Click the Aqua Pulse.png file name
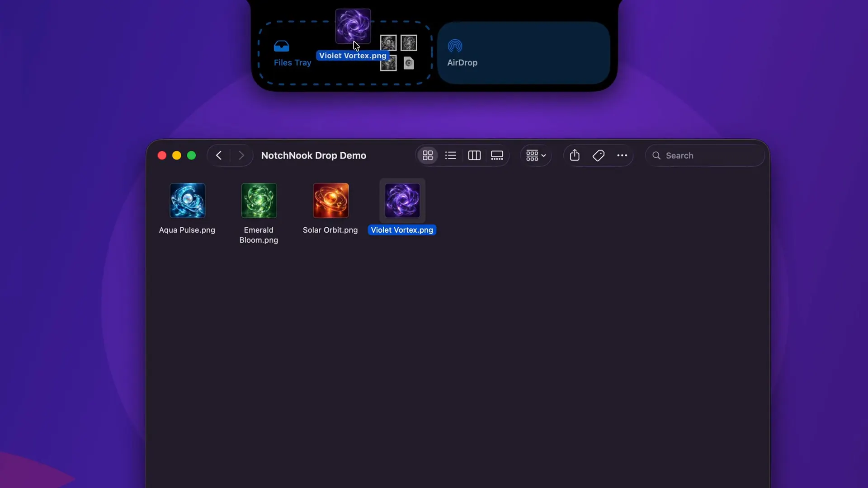This screenshot has width=868, height=488. coord(187,230)
